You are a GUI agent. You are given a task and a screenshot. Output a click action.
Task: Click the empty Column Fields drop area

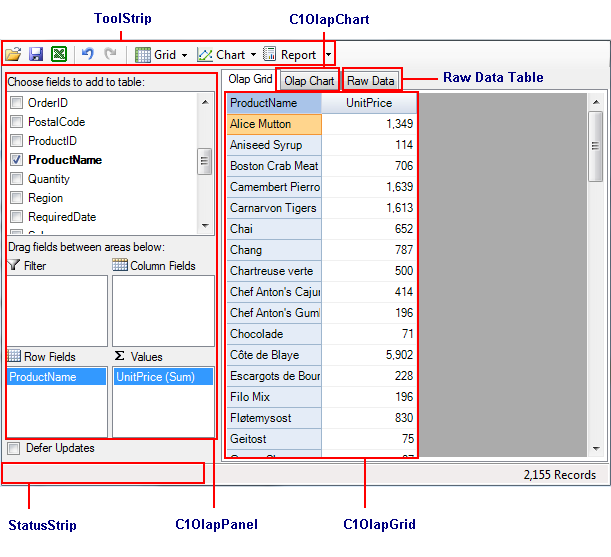point(163,311)
